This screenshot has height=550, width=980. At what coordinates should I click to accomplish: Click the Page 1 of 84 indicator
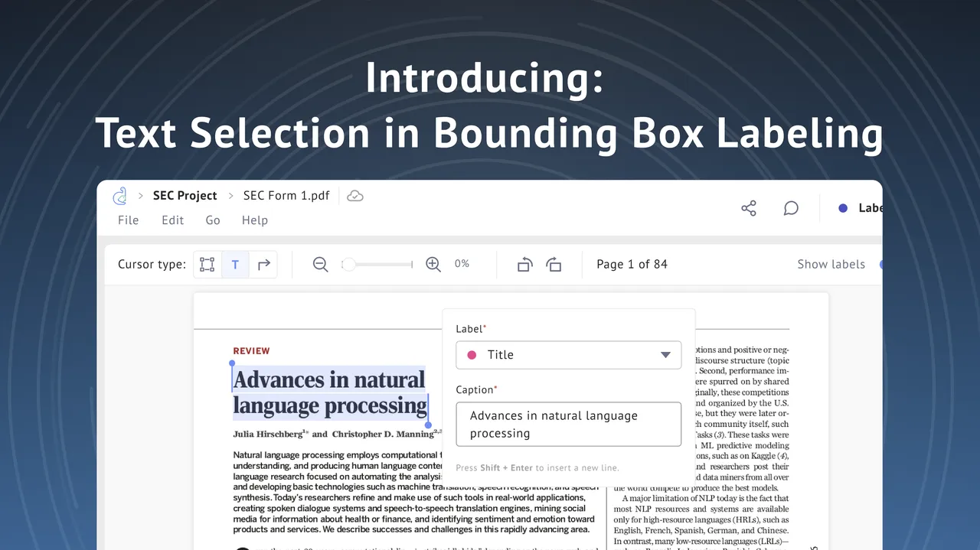[632, 265]
